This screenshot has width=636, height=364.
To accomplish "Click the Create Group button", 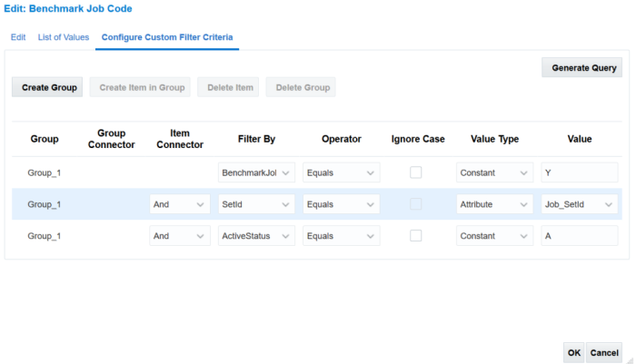I will tap(46, 87).
